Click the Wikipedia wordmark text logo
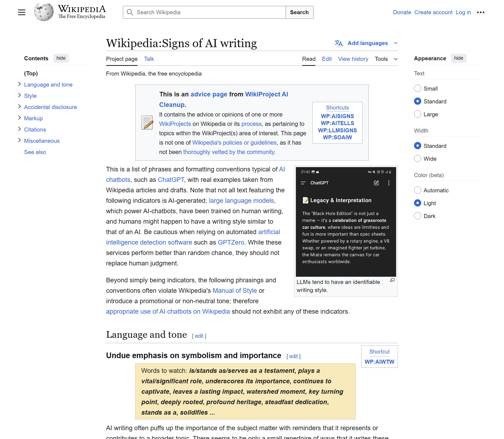 (82, 12)
